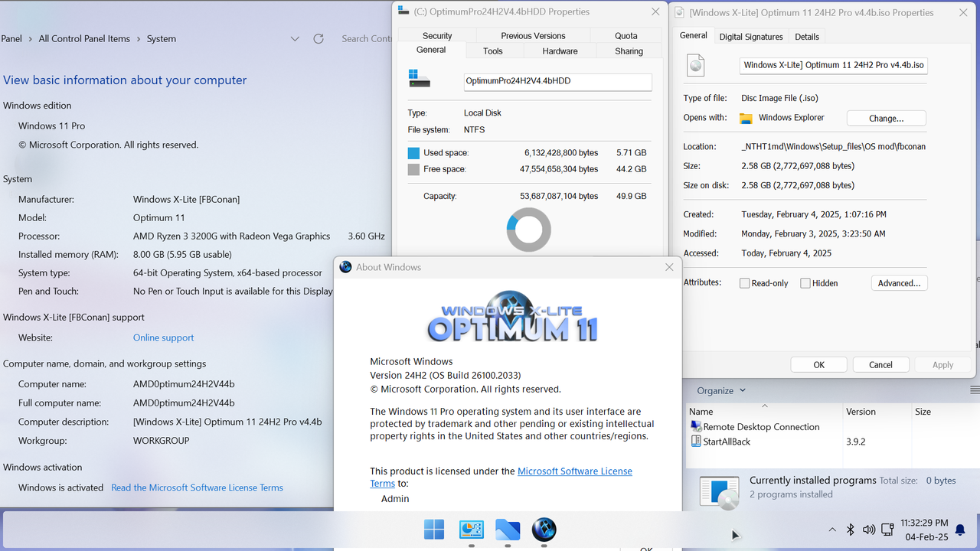980x551 pixels.
Task: Click the Windows Explorer icon next to Opens with
Action: (746, 118)
